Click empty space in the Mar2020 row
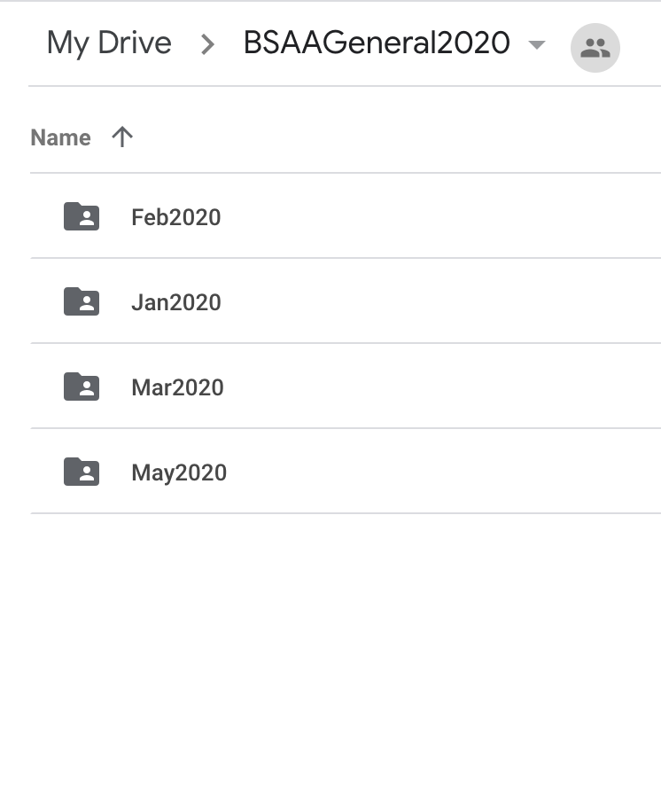This screenshot has height=812, width=661. click(x=440, y=386)
